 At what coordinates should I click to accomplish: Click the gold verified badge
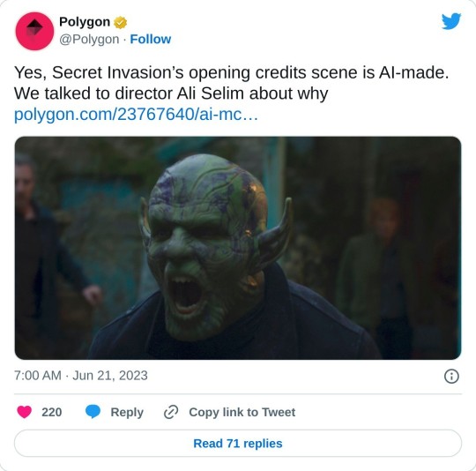tap(121, 22)
